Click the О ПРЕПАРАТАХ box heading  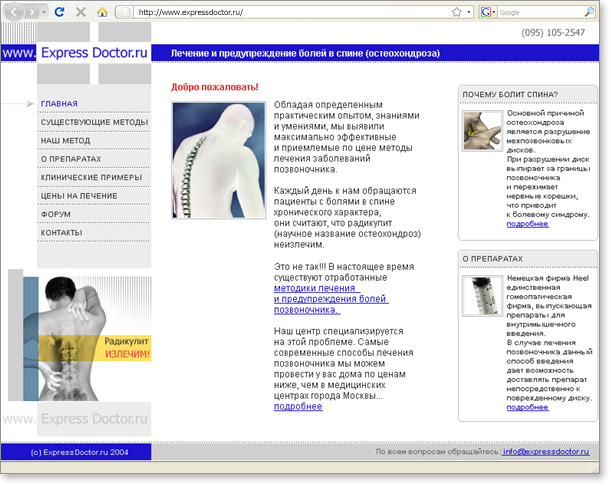click(x=493, y=259)
